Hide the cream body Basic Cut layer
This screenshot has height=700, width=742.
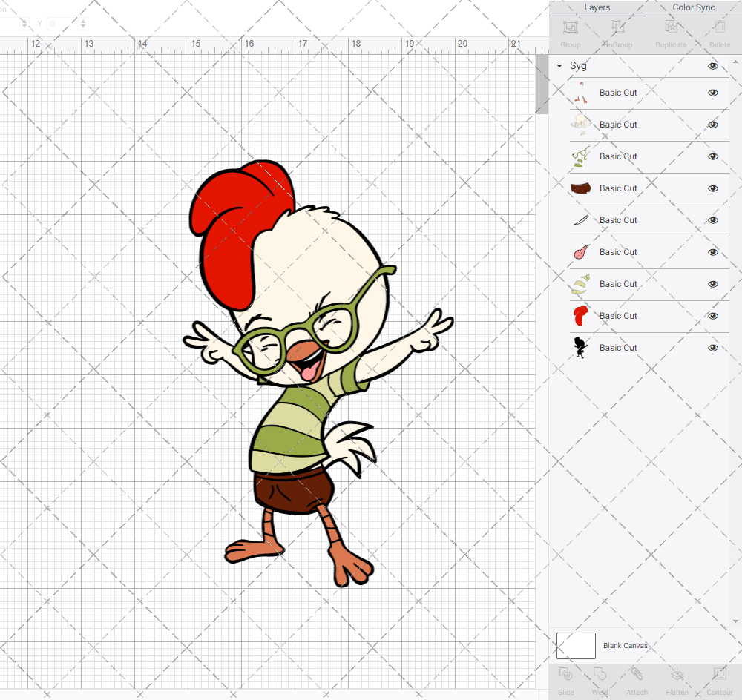tap(712, 125)
